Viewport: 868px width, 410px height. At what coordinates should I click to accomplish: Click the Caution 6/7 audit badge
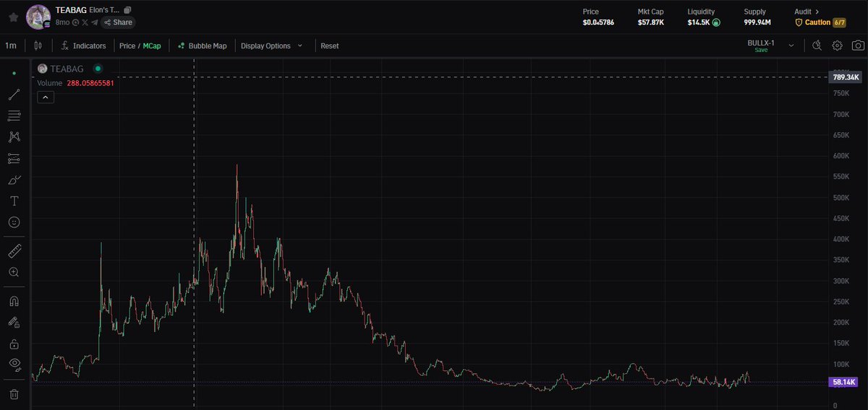click(x=820, y=22)
